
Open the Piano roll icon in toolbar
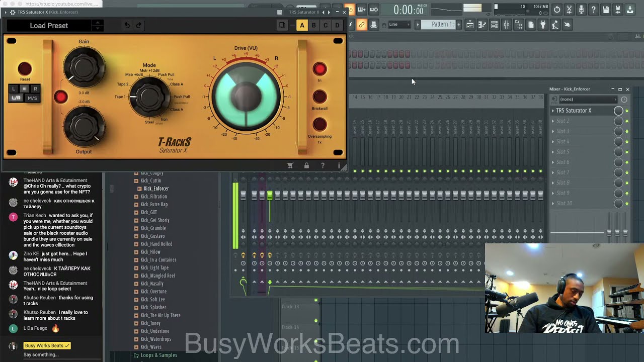point(482,25)
